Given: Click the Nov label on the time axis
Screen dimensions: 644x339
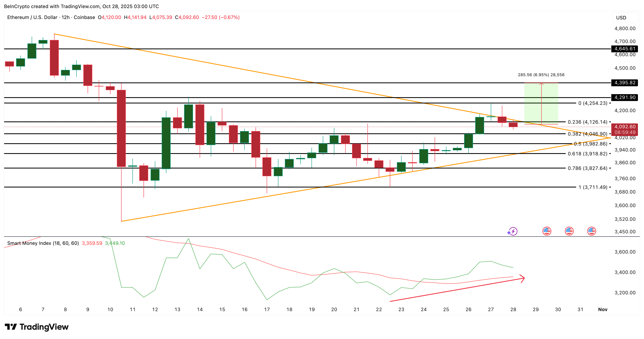Looking at the screenshot, I should click(x=603, y=309).
